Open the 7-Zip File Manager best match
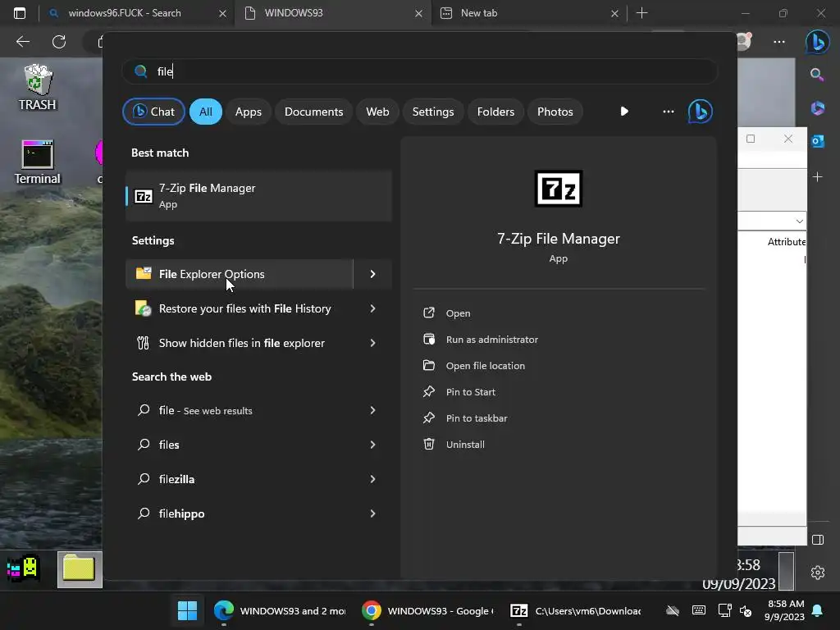840x630 pixels. coord(258,195)
